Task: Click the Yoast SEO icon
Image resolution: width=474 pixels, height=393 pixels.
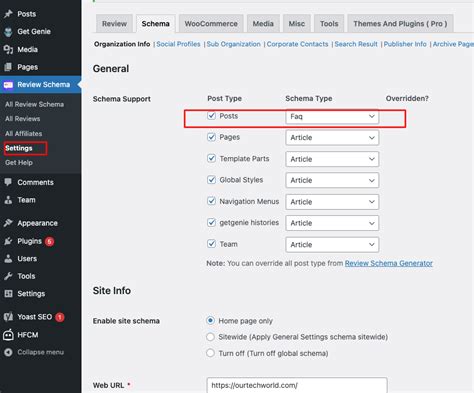Action: point(8,317)
